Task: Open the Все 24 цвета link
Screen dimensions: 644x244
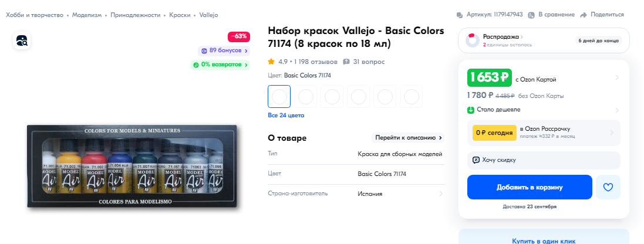Action: pos(286,115)
